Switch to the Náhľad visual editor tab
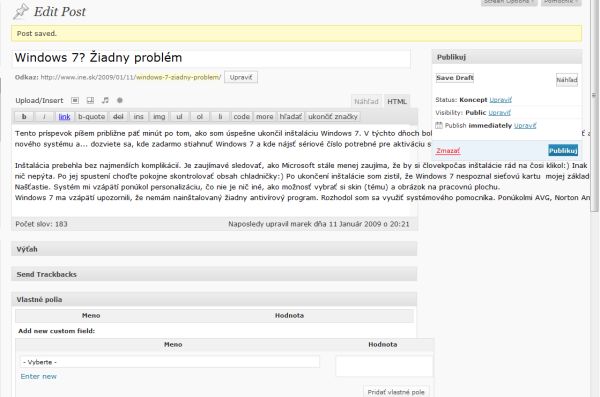Image resolution: width=600 pixels, height=397 pixels. pos(366,101)
